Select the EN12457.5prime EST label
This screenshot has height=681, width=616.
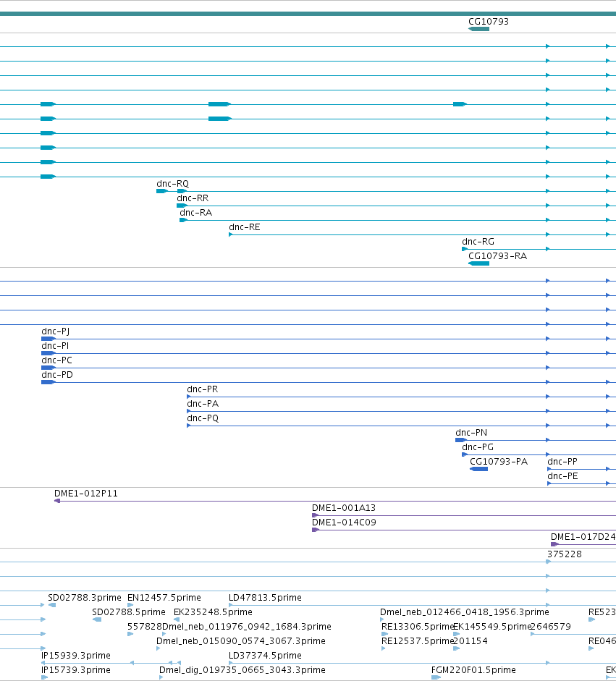coord(164,598)
